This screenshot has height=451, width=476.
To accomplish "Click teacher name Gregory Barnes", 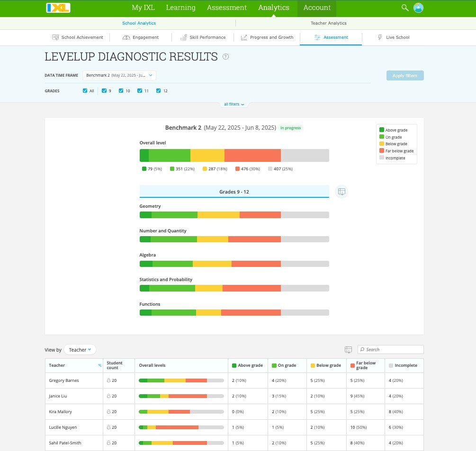I will pyautogui.click(x=64, y=380).
